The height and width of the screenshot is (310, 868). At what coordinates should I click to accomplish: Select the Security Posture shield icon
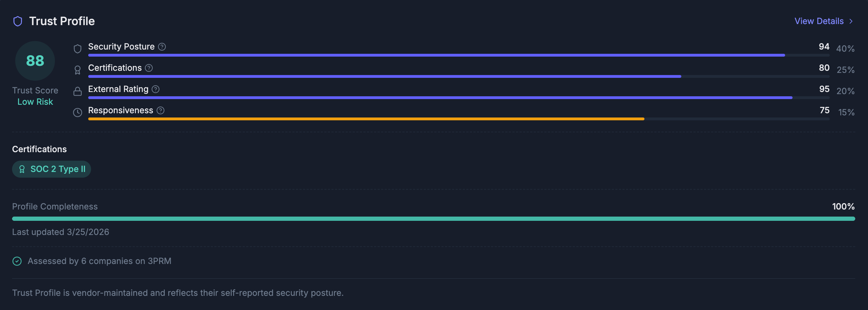77,48
